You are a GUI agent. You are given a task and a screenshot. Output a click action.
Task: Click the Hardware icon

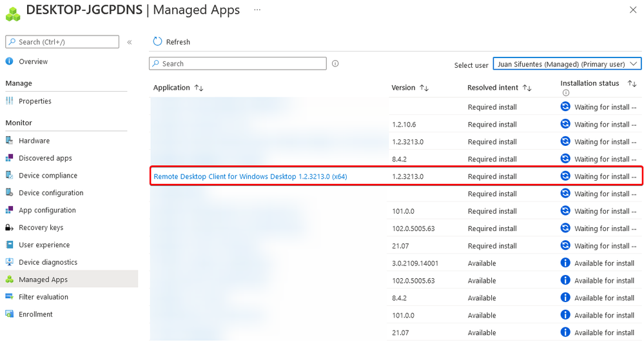click(10, 140)
